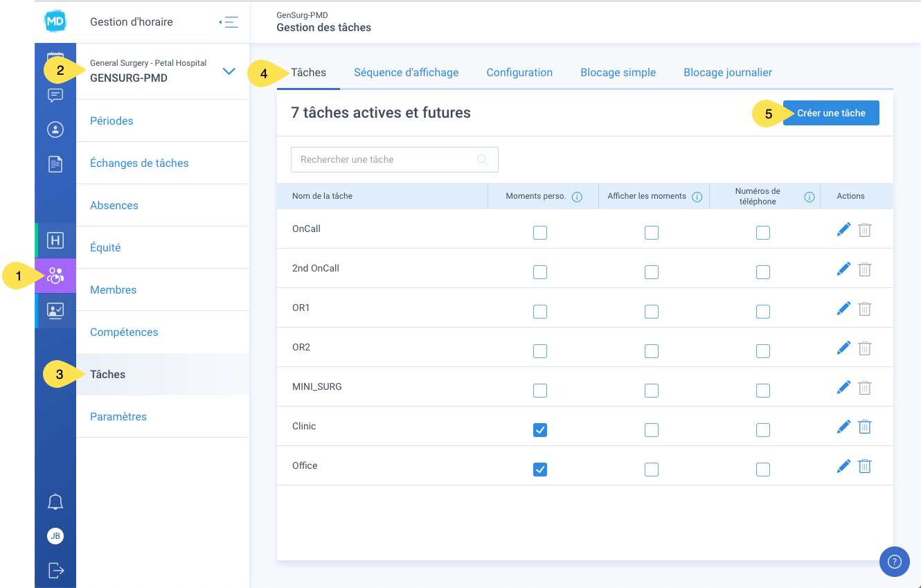Enable Afficher les moments for OR1
Viewport: 921px width, 588px height.
[652, 312]
